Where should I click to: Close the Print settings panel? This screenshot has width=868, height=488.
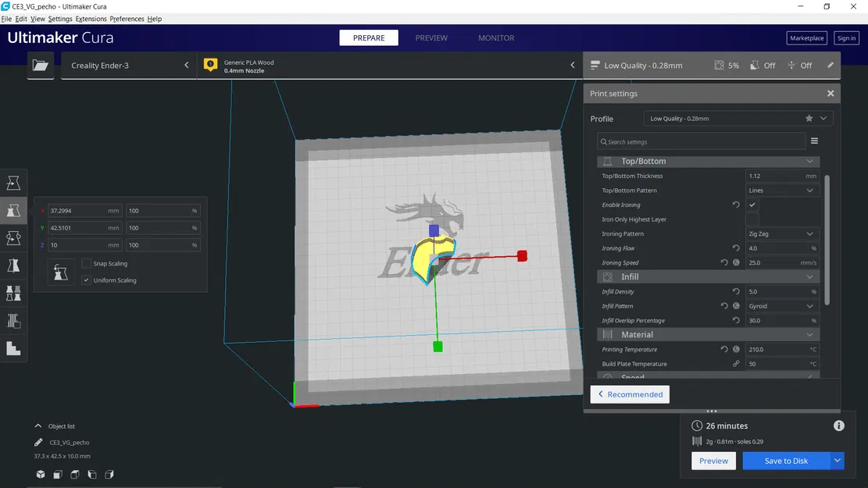(x=830, y=94)
